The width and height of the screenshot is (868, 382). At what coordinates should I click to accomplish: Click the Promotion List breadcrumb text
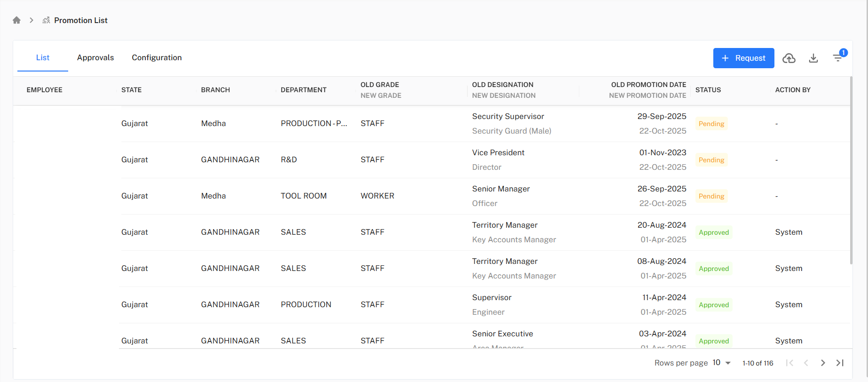point(81,20)
